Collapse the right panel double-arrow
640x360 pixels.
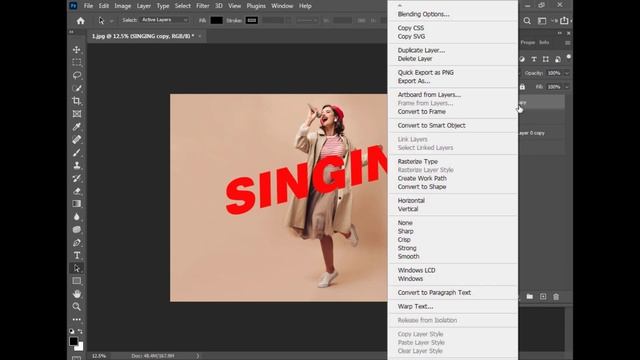560,33
